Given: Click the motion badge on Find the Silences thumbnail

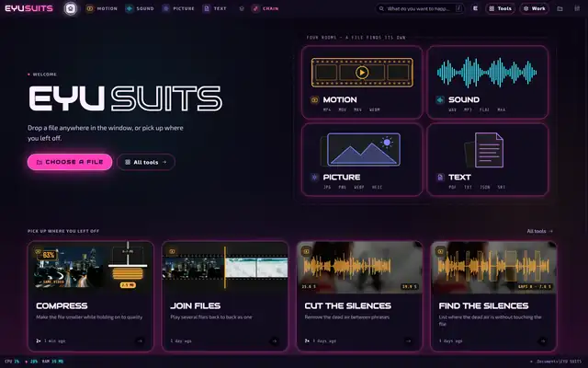Looking at the screenshot, I should [441, 251].
